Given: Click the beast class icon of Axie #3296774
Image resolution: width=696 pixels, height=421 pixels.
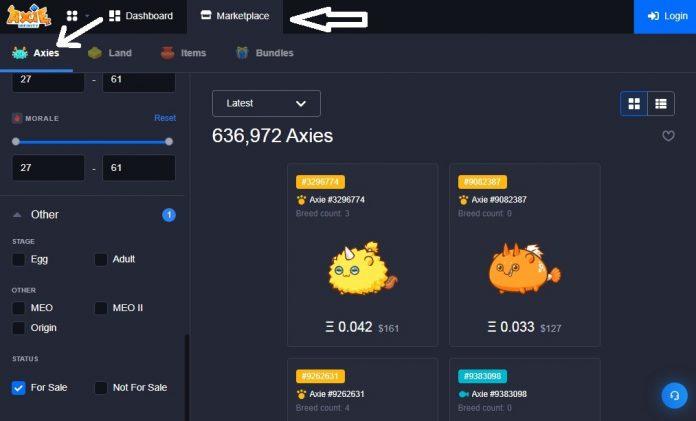Looking at the screenshot, I should tap(301, 200).
